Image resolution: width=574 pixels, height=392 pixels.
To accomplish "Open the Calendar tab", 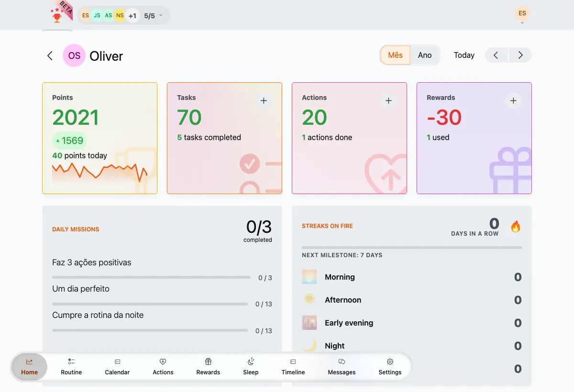I will [x=117, y=367].
